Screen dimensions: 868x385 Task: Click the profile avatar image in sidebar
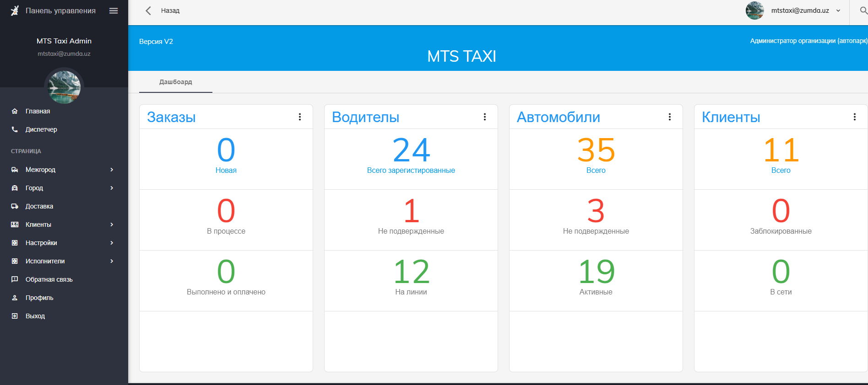pos(64,87)
